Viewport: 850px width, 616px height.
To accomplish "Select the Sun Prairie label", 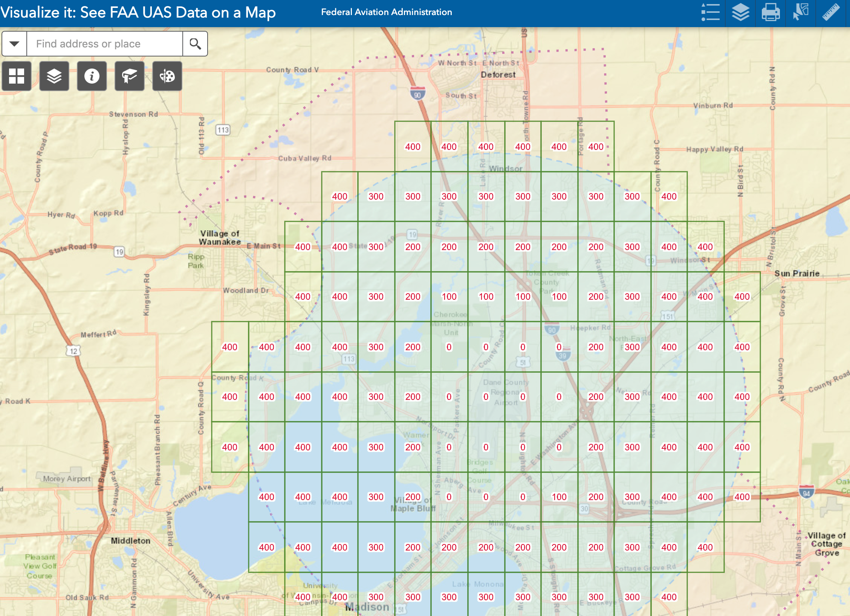I will point(797,273).
